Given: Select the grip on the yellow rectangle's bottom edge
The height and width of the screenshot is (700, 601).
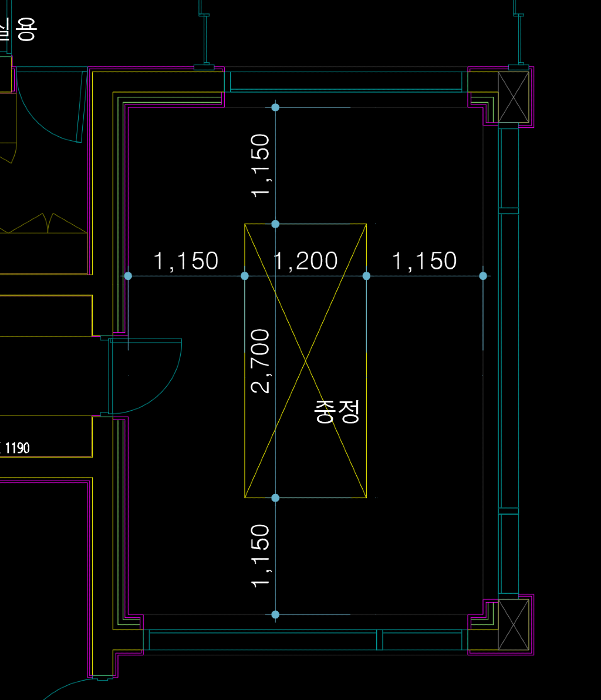Looking at the screenshot, I should point(275,498).
